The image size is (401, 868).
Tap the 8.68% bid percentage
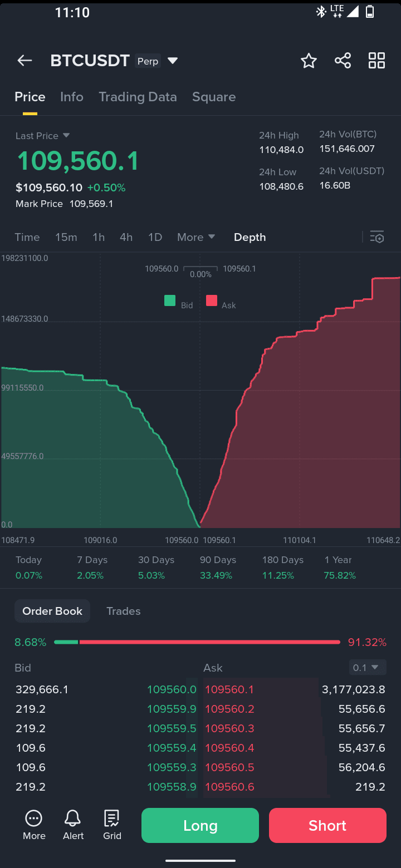pos(30,642)
